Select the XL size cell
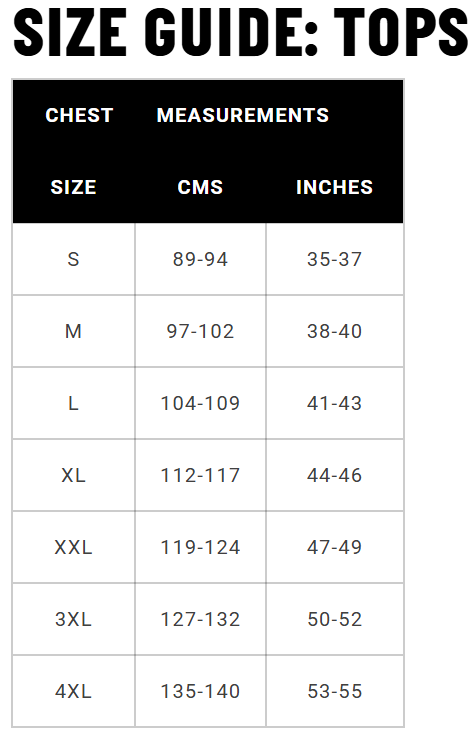This screenshot has width=470, height=737. point(73,475)
